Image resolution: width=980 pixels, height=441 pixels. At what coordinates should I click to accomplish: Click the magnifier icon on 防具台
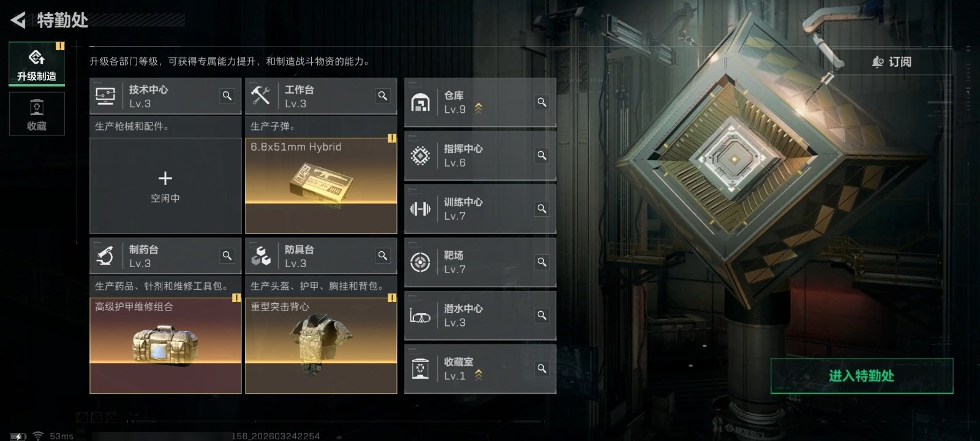click(x=383, y=255)
